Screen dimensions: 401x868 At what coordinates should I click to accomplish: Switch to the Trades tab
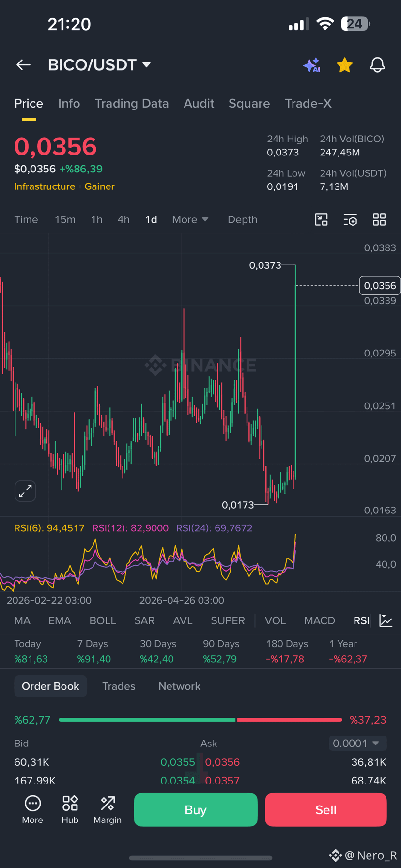tap(119, 686)
